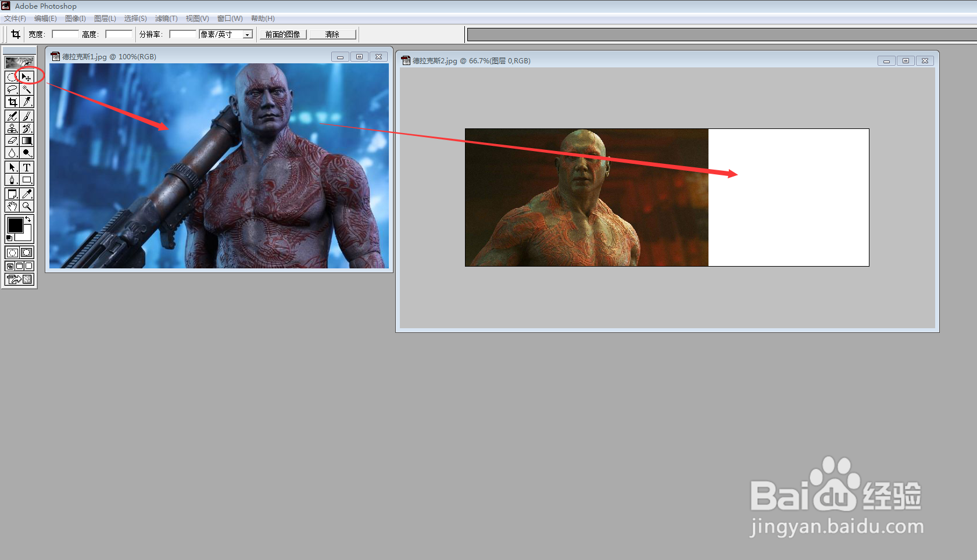Swap foreground and background colors
Image resolution: width=977 pixels, height=560 pixels.
[x=28, y=219]
